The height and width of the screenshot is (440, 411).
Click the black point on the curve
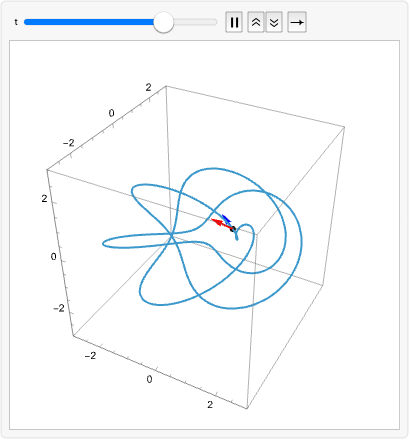[x=233, y=229]
